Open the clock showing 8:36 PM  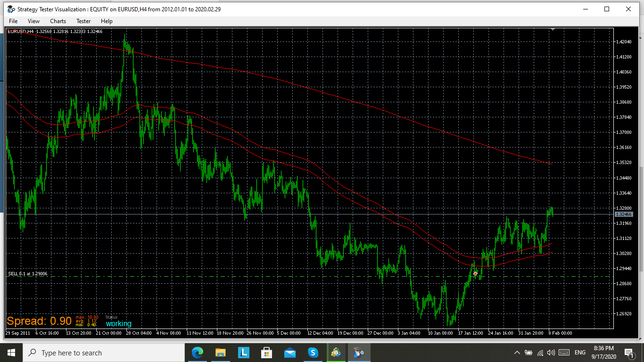pos(603,353)
